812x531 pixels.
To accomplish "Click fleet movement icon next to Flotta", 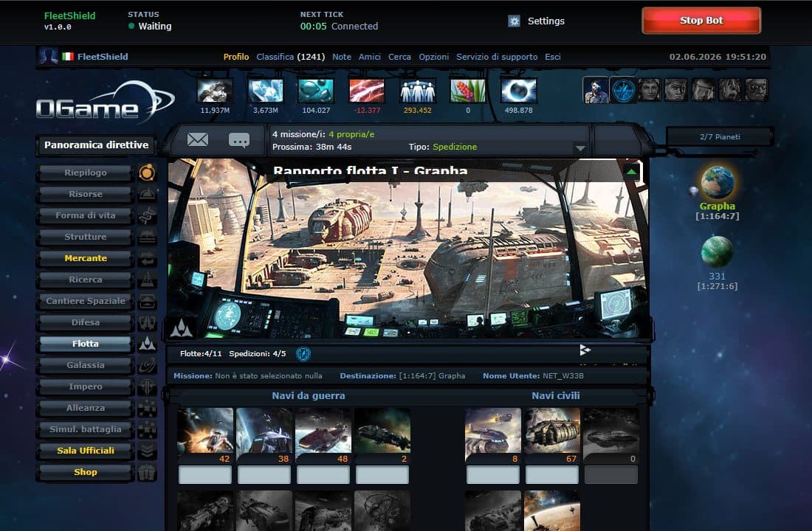I will click(x=147, y=344).
